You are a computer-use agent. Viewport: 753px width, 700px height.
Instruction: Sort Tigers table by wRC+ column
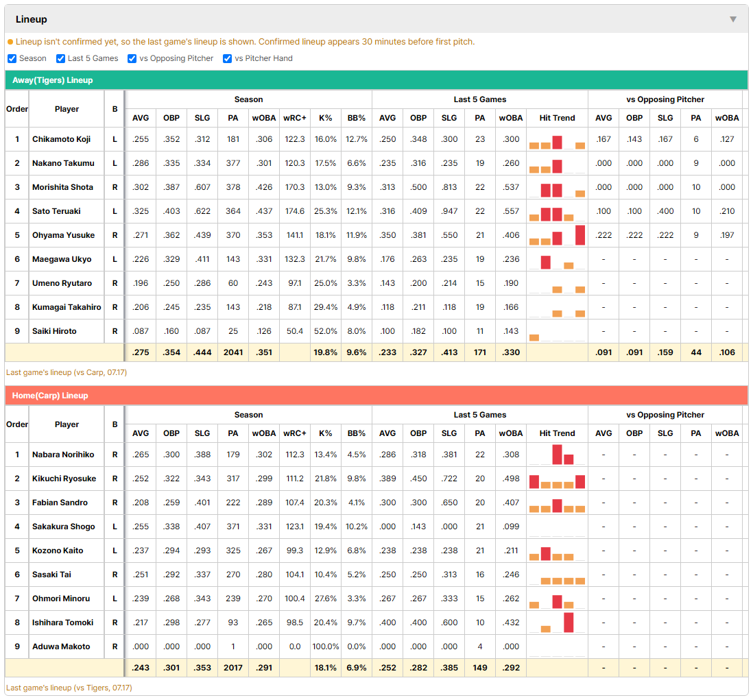pyautogui.click(x=294, y=118)
